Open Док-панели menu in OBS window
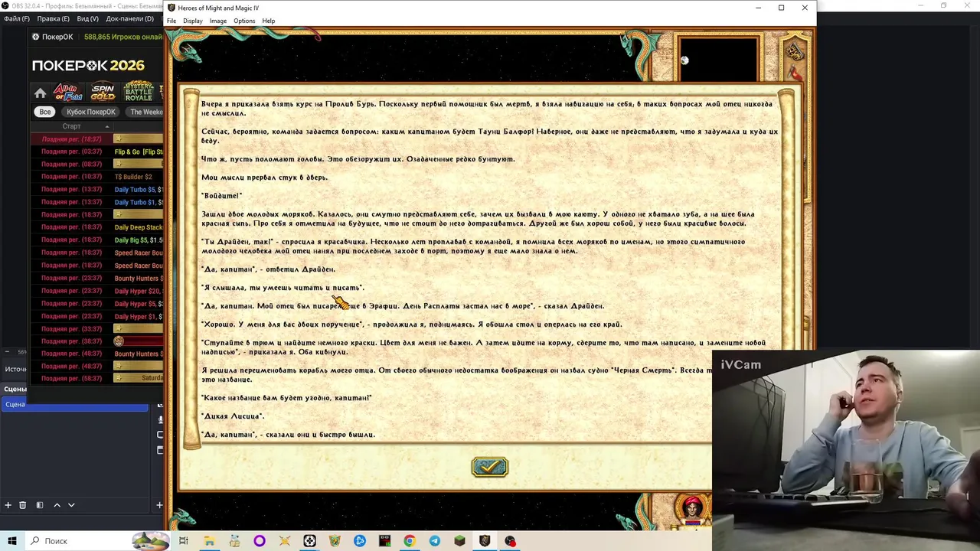 tap(129, 18)
